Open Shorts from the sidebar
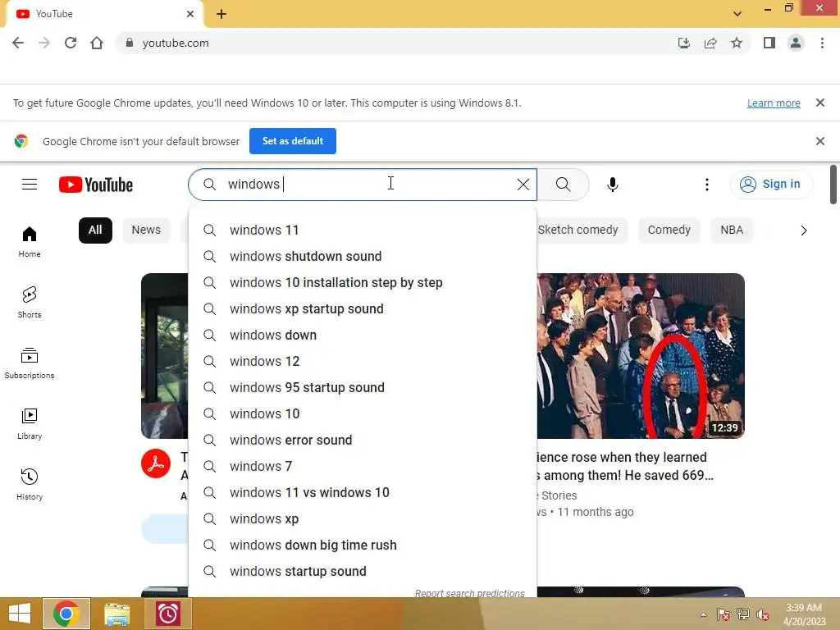The image size is (840, 630). (30, 302)
